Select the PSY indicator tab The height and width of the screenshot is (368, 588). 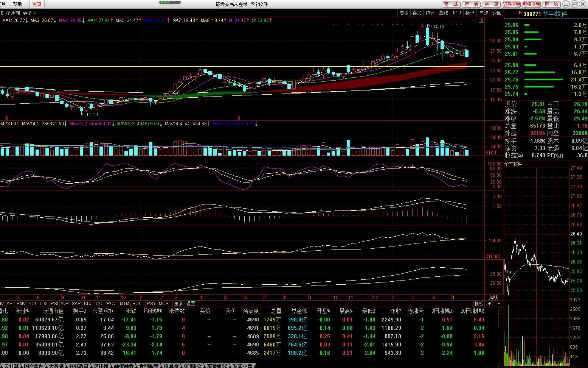coord(151,304)
